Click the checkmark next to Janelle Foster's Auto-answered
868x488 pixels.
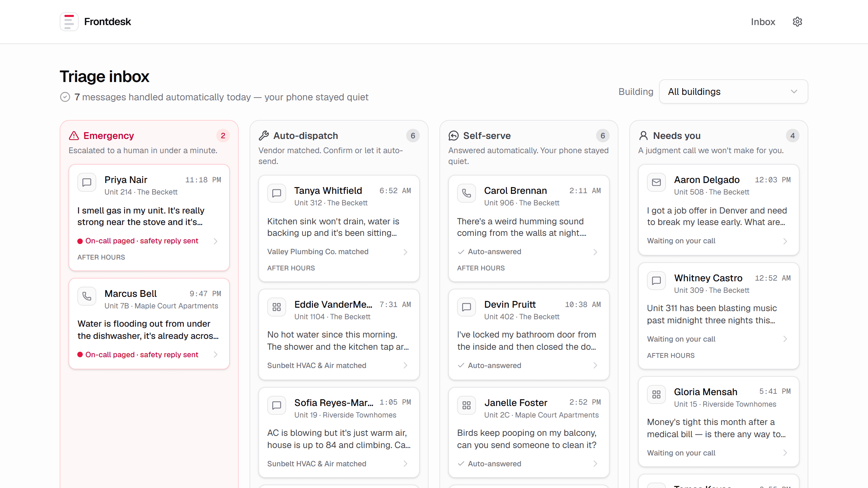tap(461, 464)
